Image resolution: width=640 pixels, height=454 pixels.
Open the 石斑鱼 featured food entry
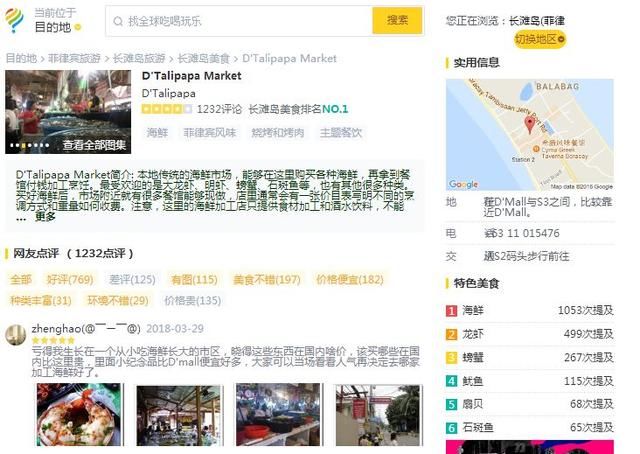coord(478,428)
